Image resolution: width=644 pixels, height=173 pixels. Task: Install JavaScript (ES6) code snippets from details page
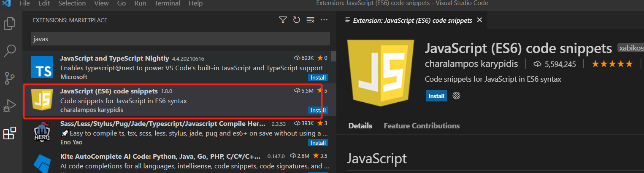(436, 96)
